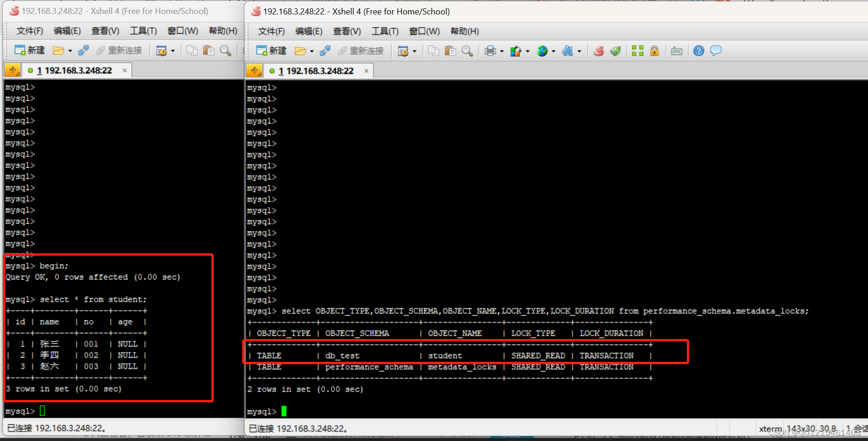Click orange new-tab plus button right window
Viewport: 868px width, 441px height.
[254, 71]
